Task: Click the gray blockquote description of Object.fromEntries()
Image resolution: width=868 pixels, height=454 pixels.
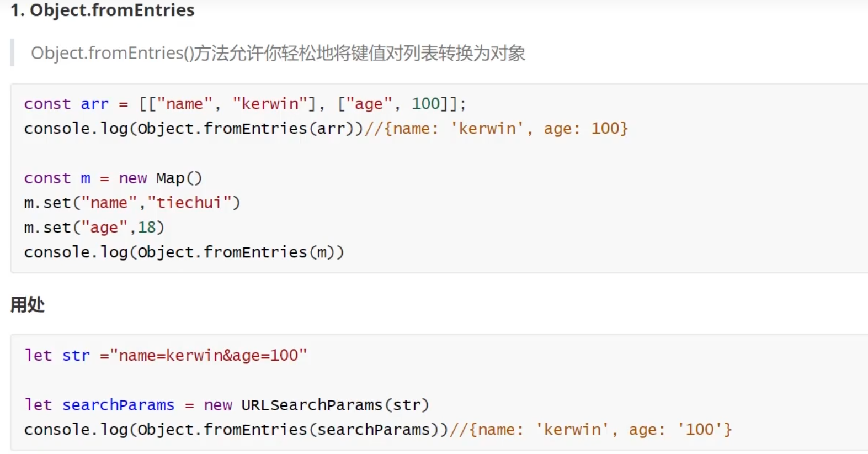Action: [278, 53]
